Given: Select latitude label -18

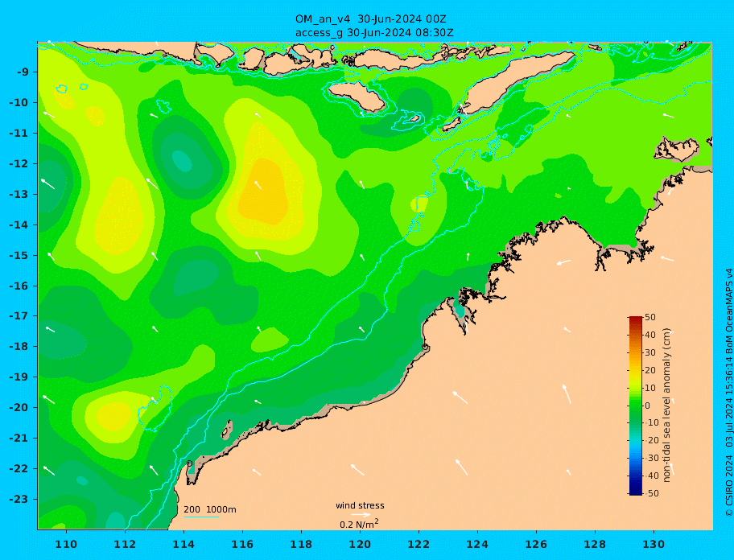Looking at the screenshot, I should point(19,347).
